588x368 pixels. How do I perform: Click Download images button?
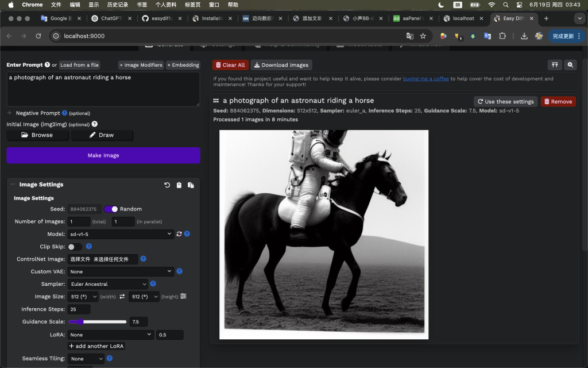(x=281, y=65)
